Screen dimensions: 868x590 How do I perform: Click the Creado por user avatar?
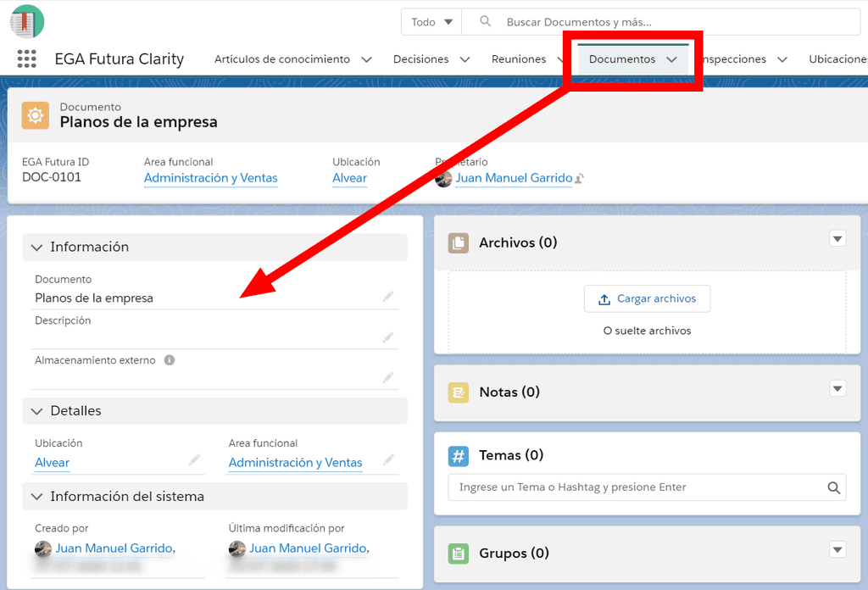pyautogui.click(x=43, y=549)
